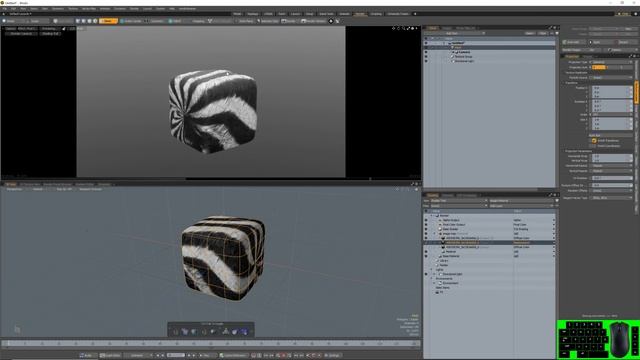Switch to the Model layout tab

tap(237, 14)
